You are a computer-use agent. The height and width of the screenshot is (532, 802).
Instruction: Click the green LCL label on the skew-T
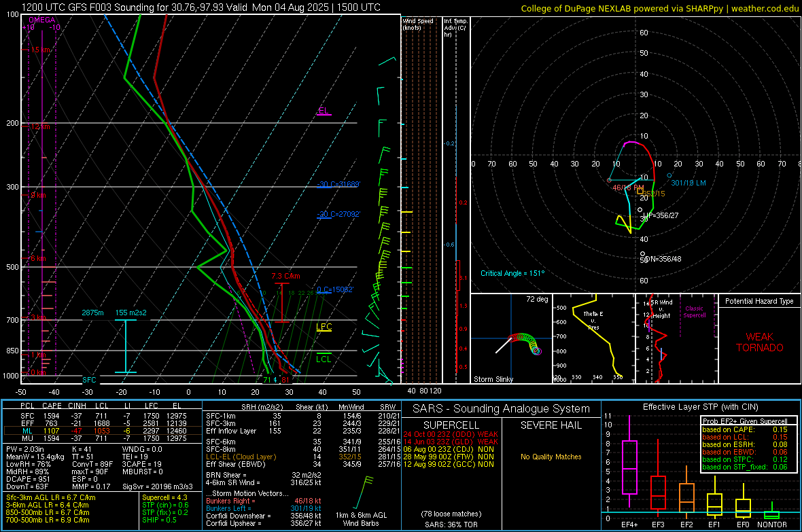(324, 359)
